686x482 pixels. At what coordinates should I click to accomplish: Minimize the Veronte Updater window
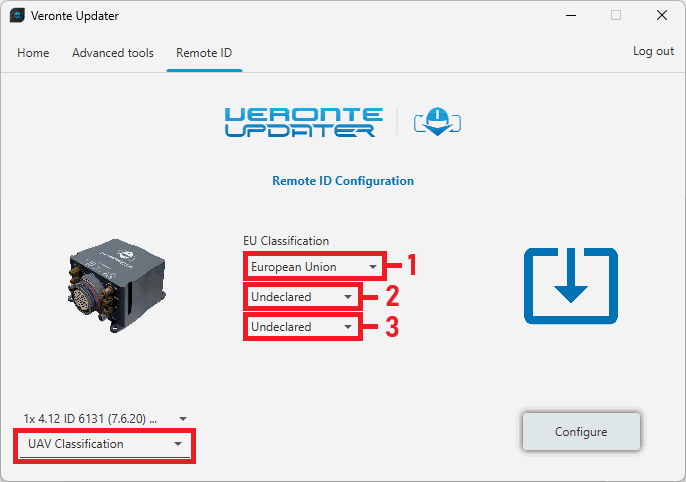(570, 16)
